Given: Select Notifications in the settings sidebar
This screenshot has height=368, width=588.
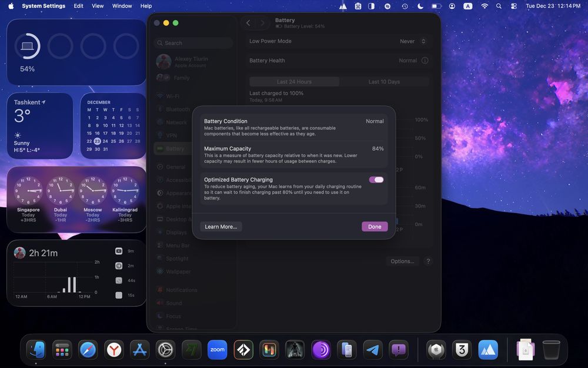Looking at the screenshot, I should (194, 290).
